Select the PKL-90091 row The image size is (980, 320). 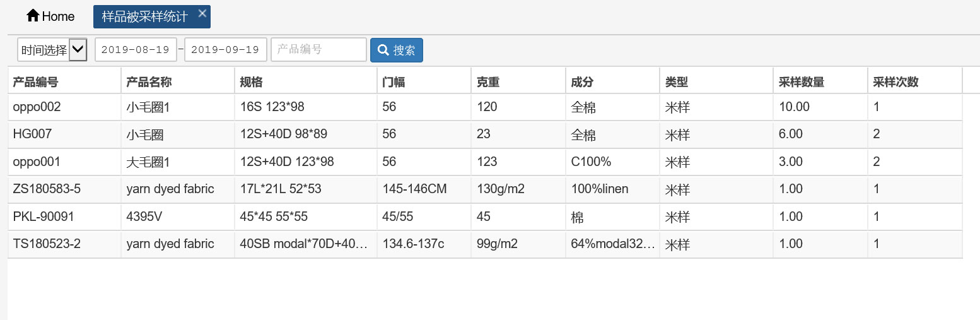[485, 216]
